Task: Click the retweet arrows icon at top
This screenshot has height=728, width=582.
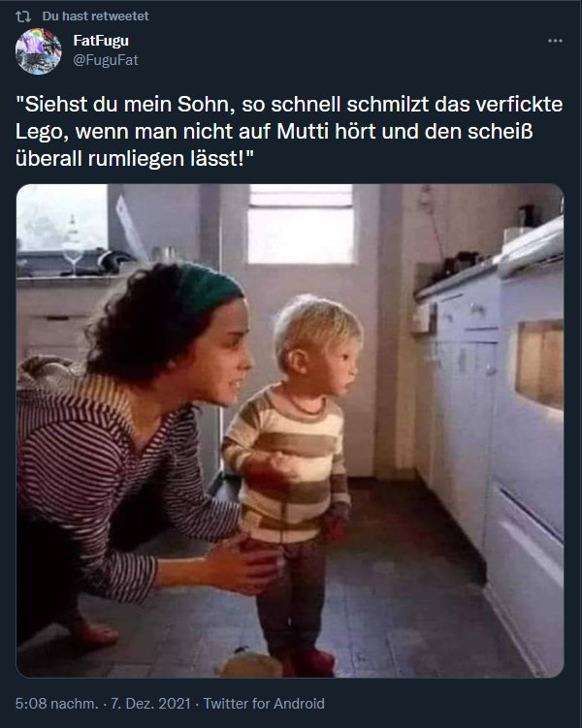Action: [22, 16]
